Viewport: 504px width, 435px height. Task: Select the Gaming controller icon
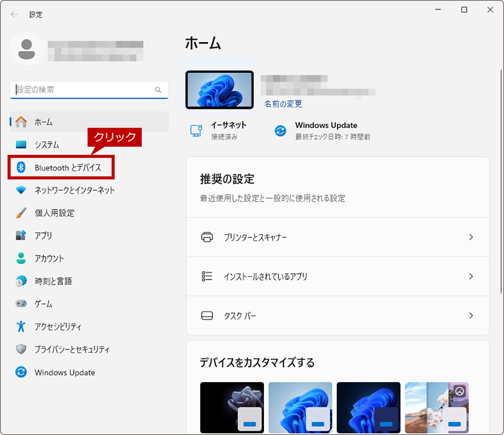[x=21, y=303]
